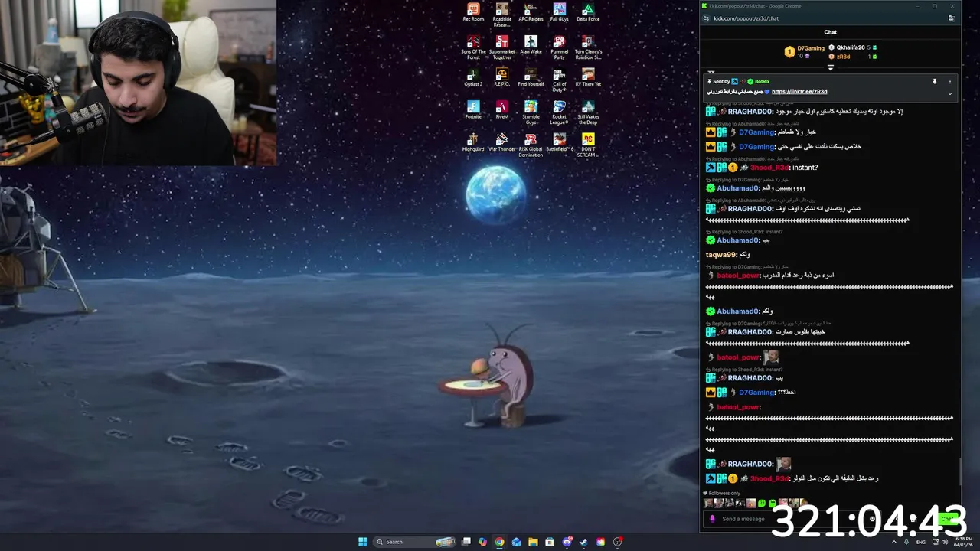
Task: Select the Highguard desktop icon
Action: [473, 142]
